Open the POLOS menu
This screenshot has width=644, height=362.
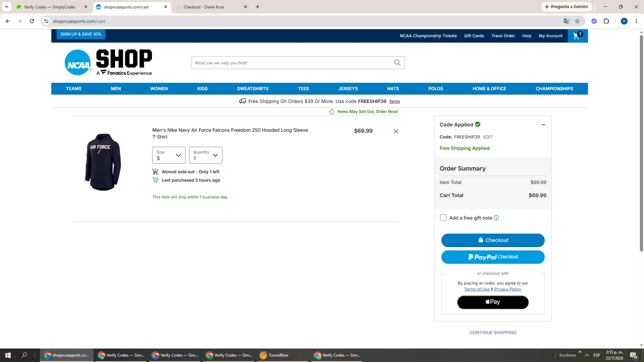436,89
